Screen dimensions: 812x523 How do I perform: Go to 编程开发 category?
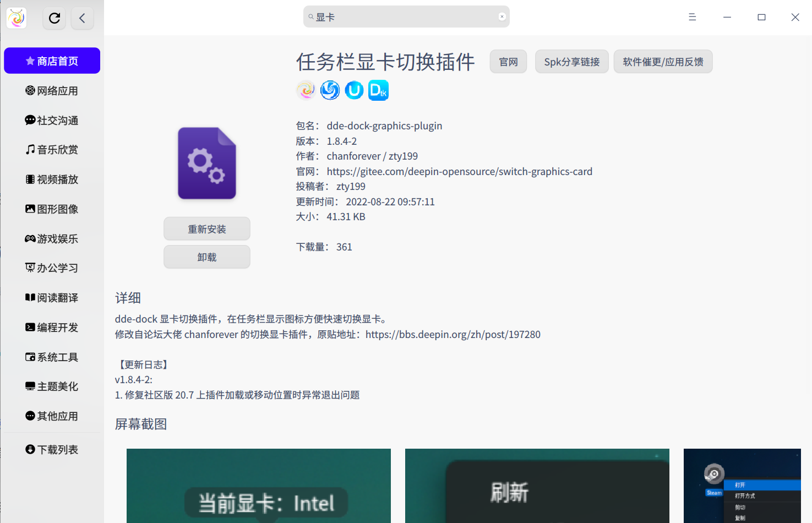click(x=52, y=328)
